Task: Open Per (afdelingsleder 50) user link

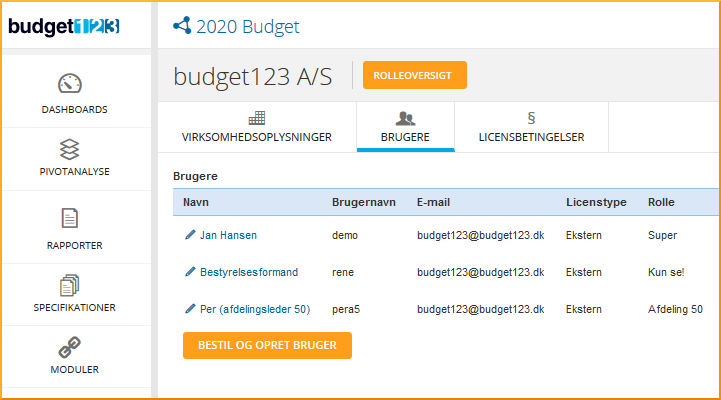Action: coord(255,310)
